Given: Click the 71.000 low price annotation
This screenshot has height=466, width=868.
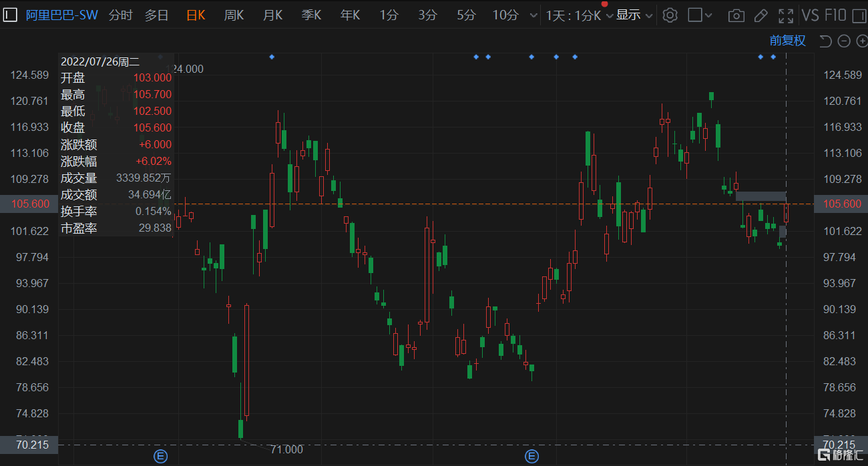Looking at the screenshot, I should point(287,450).
